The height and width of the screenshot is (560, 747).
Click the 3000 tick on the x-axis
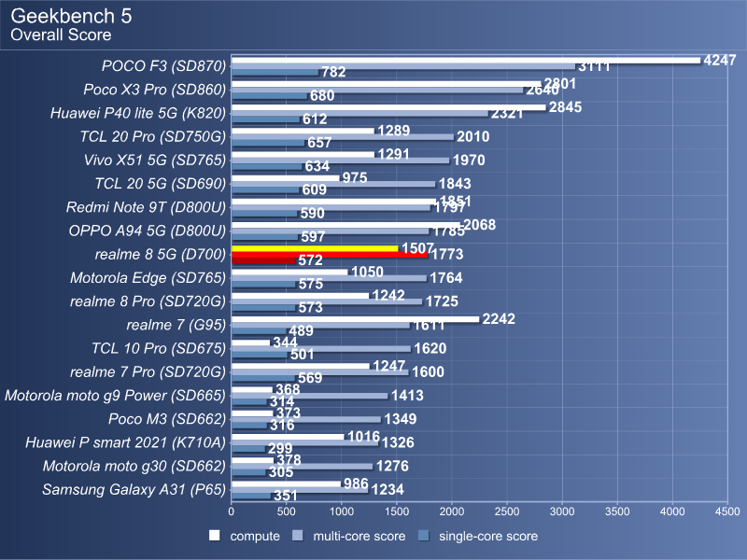point(562,511)
